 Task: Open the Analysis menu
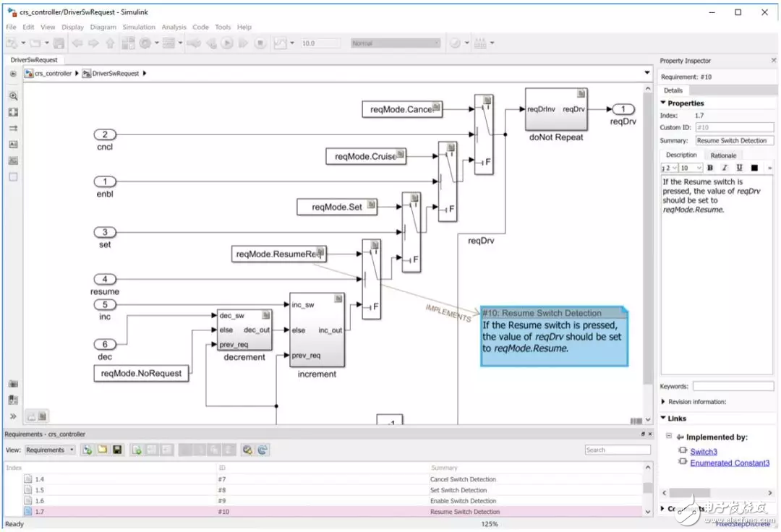point(174,27)
